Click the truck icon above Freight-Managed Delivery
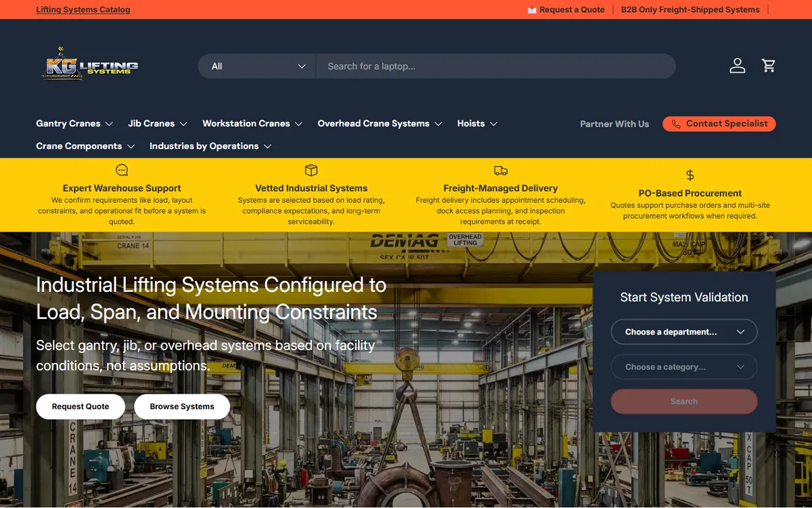The height and width of the screenshot is (508, 812). click(x=501, y=171)
